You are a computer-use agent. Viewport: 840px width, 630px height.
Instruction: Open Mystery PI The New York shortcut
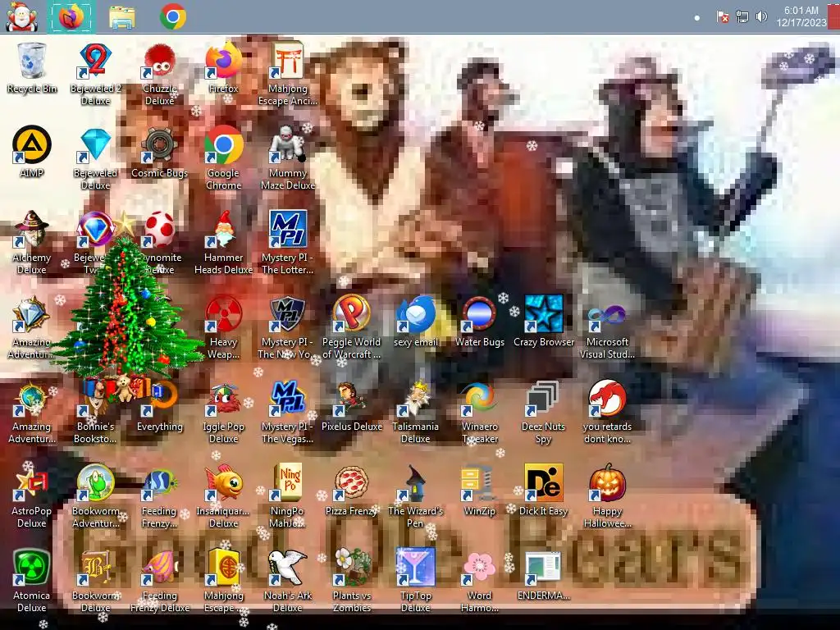click(288, 326)
